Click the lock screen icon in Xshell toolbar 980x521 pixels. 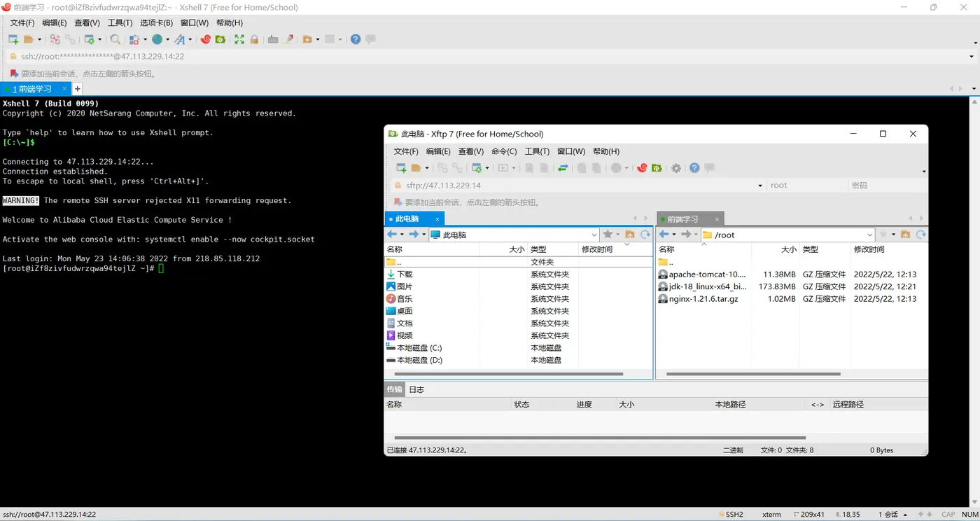point(254,39)
